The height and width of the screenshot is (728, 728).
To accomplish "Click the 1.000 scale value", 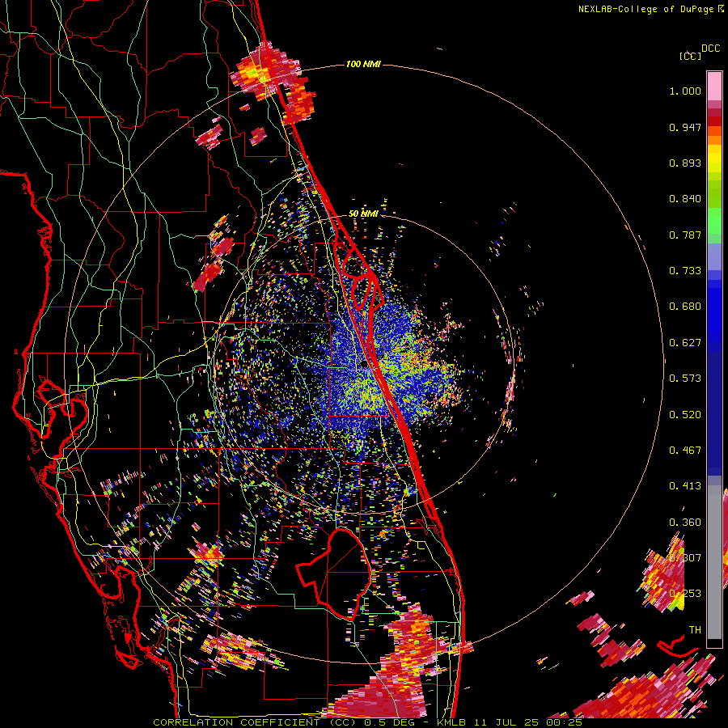I will coord(685,91).
